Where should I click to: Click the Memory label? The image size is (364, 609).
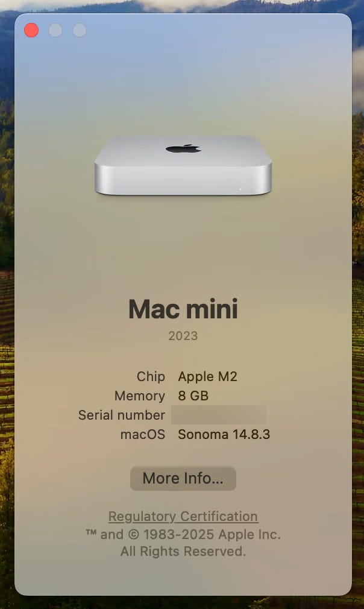140,396
